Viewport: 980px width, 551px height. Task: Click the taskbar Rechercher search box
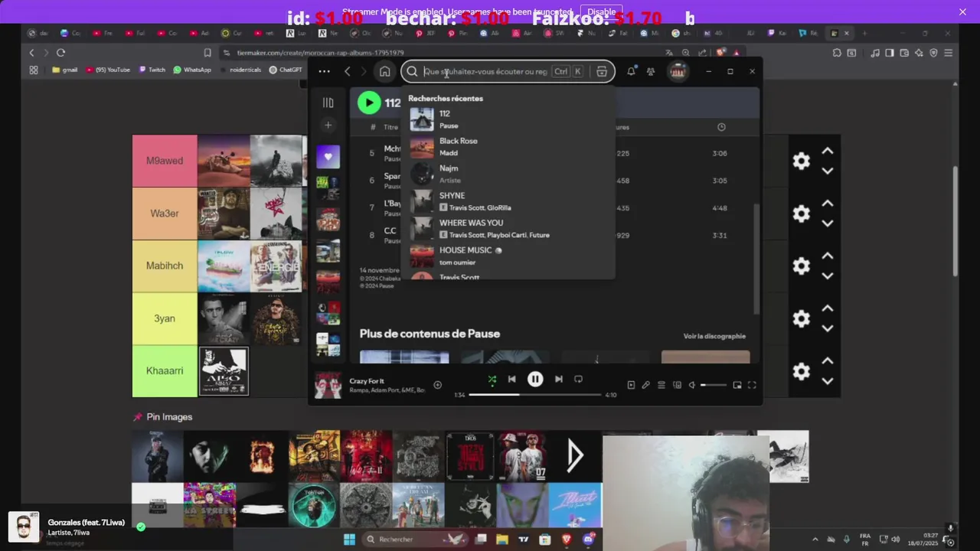[x=413, y=540]
